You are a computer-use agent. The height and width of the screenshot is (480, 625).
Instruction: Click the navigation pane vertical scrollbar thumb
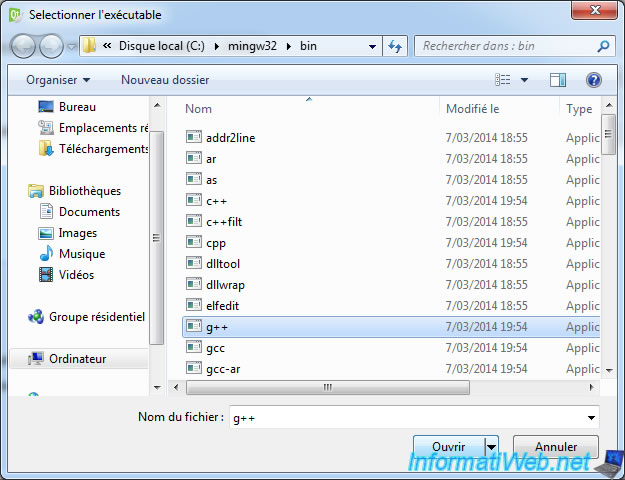click(156, 238)
